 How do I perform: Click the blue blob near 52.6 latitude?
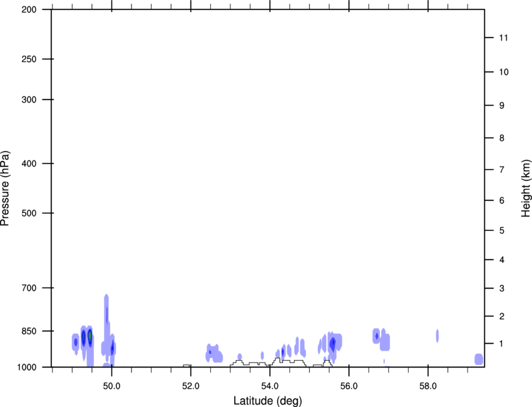click(214, 353)
